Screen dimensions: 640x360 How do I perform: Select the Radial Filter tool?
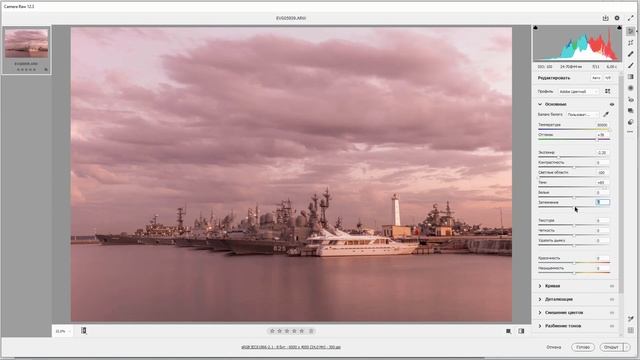tap(631, 88)
